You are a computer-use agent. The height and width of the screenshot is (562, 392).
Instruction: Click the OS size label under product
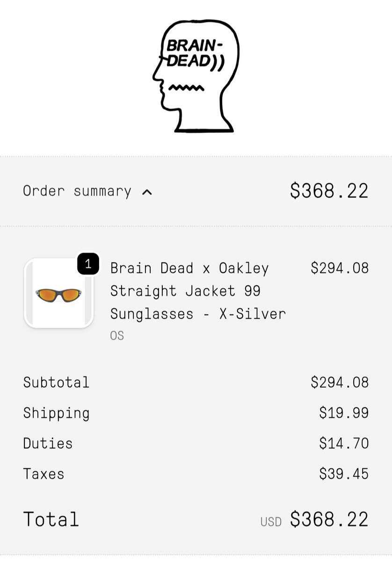click(x=117, y=336)
